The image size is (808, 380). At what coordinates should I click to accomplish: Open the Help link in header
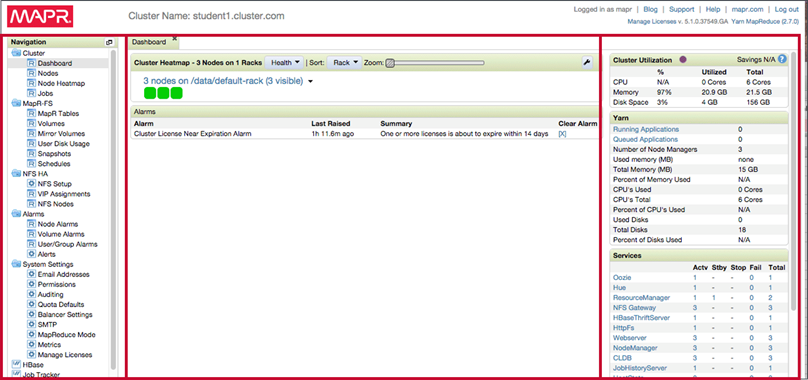pyautogui.click(x=713, y=9)
